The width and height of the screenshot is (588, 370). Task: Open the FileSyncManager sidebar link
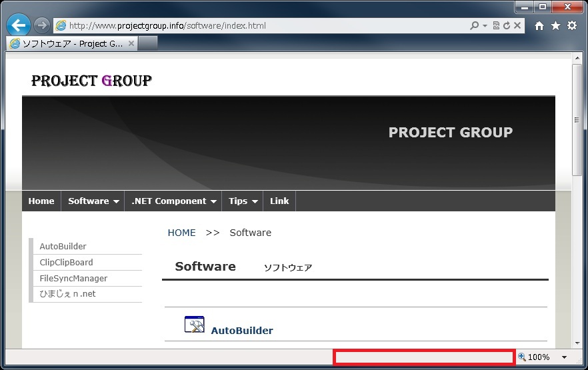click(x=73, y=279)
